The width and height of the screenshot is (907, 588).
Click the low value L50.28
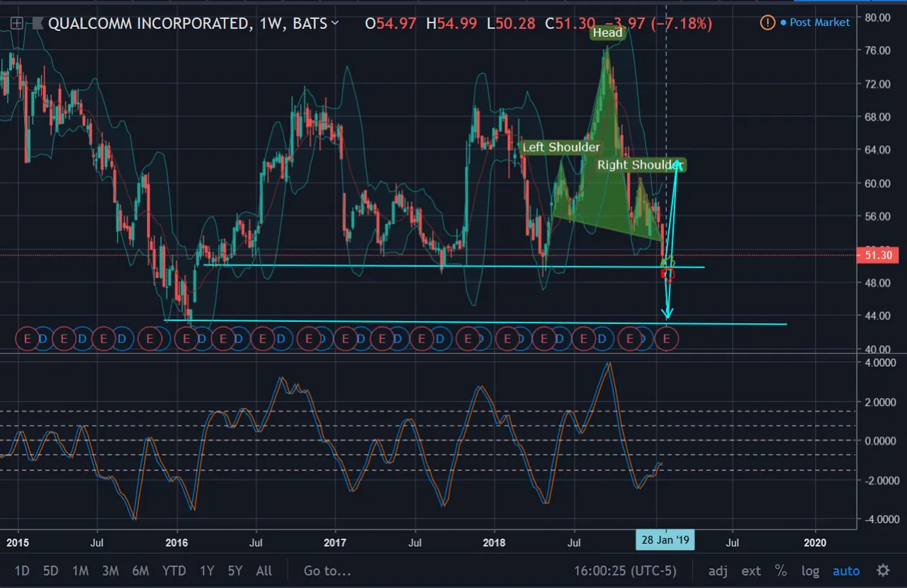pos(512,23)
